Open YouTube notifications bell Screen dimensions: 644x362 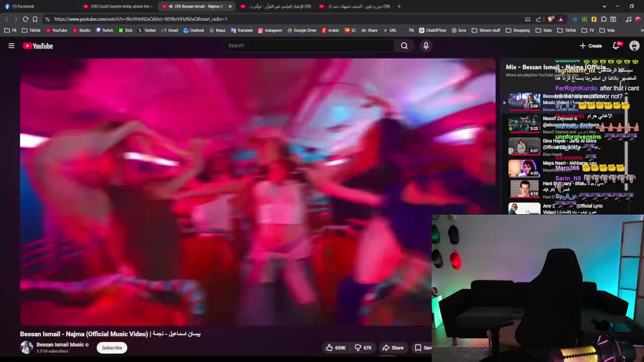pos(616,46)
